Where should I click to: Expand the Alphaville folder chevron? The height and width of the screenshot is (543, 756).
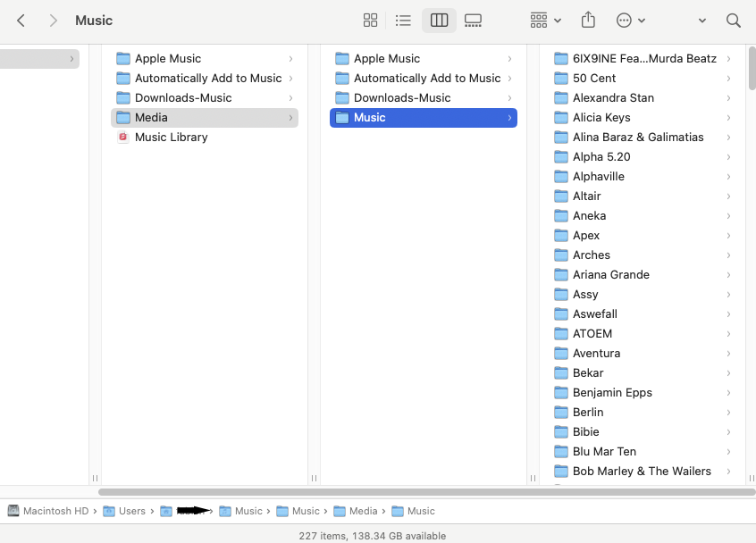click(x=728, y=177)
